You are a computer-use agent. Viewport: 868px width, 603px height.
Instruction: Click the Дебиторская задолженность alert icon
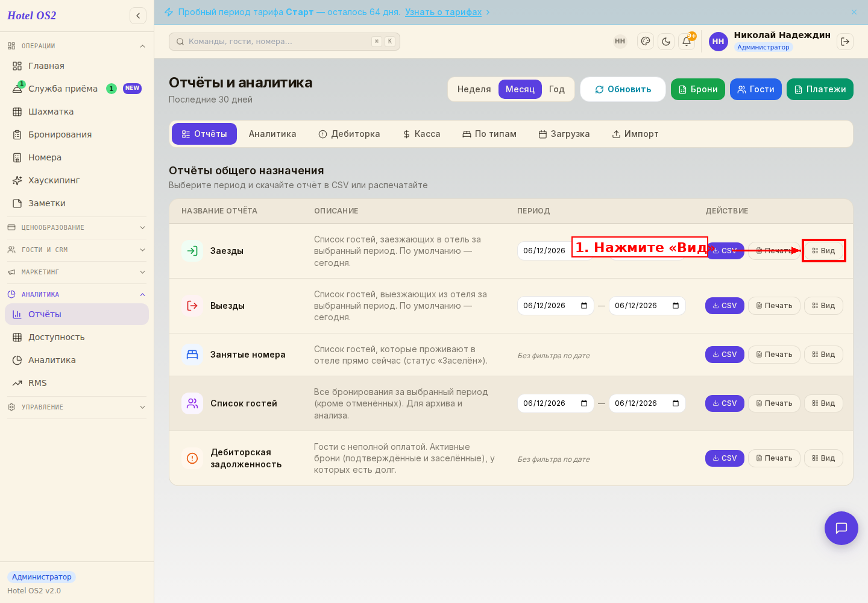192,458
